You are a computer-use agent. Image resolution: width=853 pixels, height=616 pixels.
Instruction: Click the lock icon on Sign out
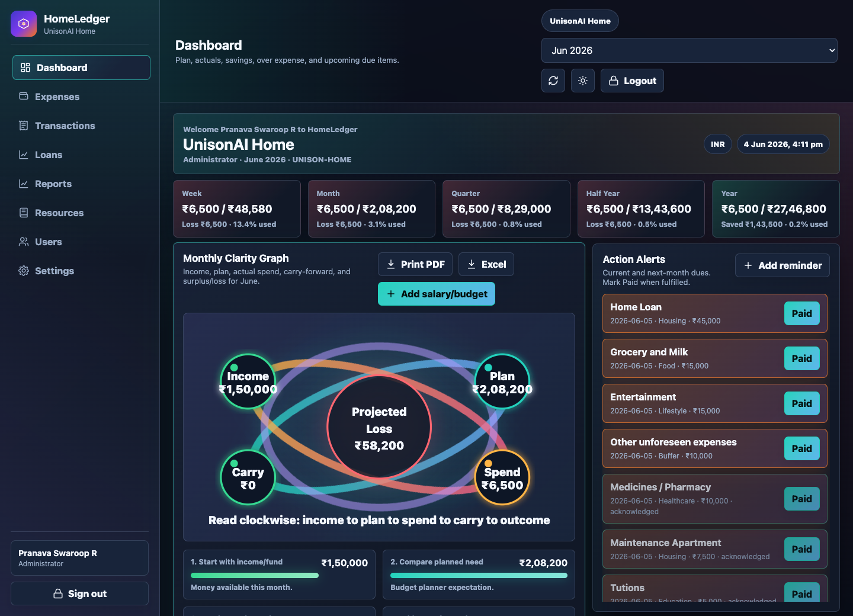[58, 593]
